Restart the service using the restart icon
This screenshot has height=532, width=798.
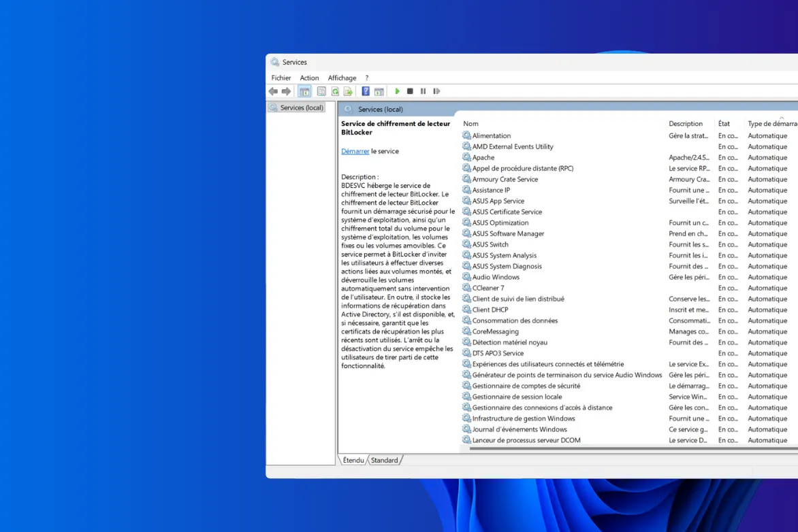click(436, 90)
